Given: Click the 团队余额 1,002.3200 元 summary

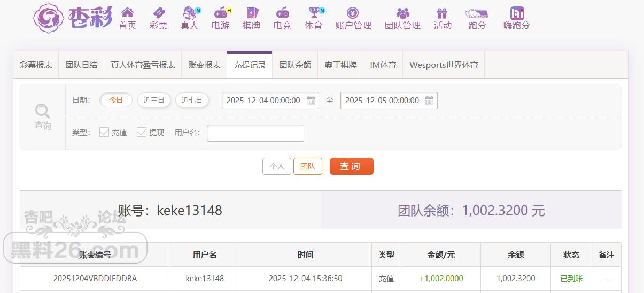Looking at the screenshot, I should coord(471,210).
